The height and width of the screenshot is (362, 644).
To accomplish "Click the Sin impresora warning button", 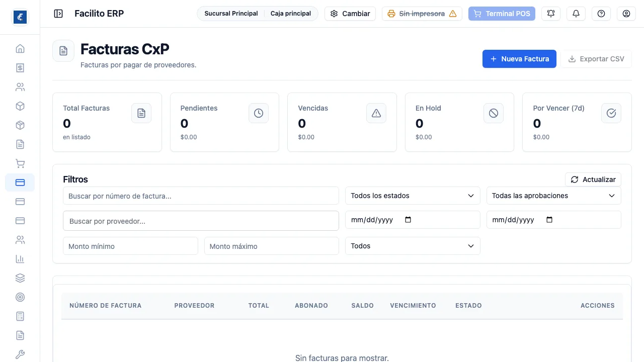I will [422, 14].
